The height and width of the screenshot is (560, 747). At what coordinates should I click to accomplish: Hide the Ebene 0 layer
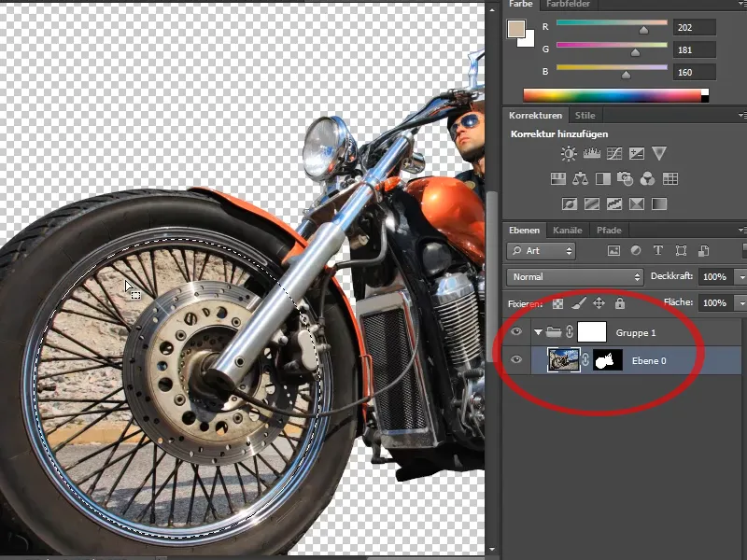point(516,359)
